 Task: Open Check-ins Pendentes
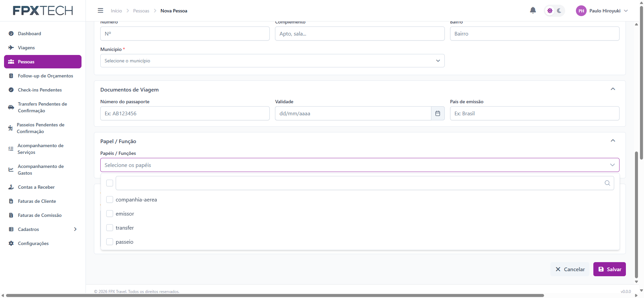[x=43, y=90]
